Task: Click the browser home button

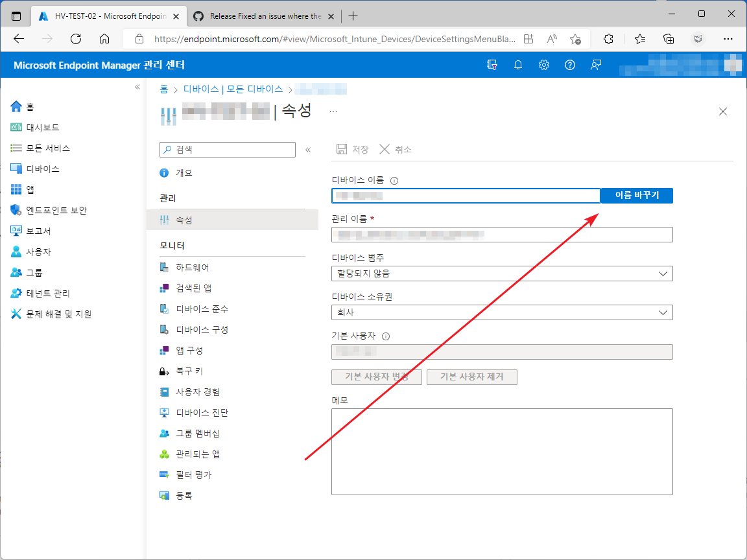Action: (104, 39)
